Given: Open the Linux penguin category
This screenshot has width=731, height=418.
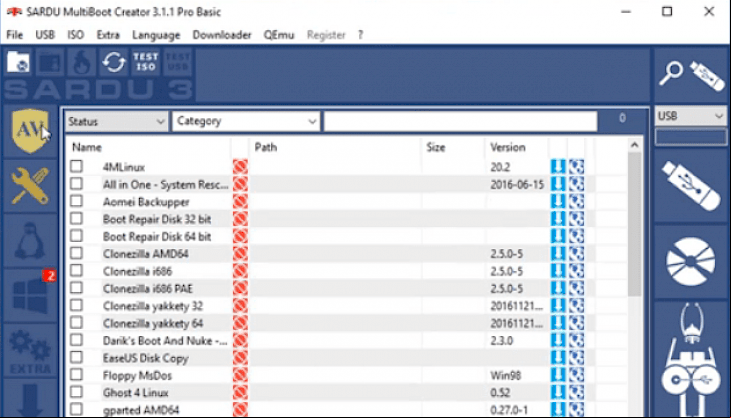Looking at the screenshot, I should pos(30,241).
